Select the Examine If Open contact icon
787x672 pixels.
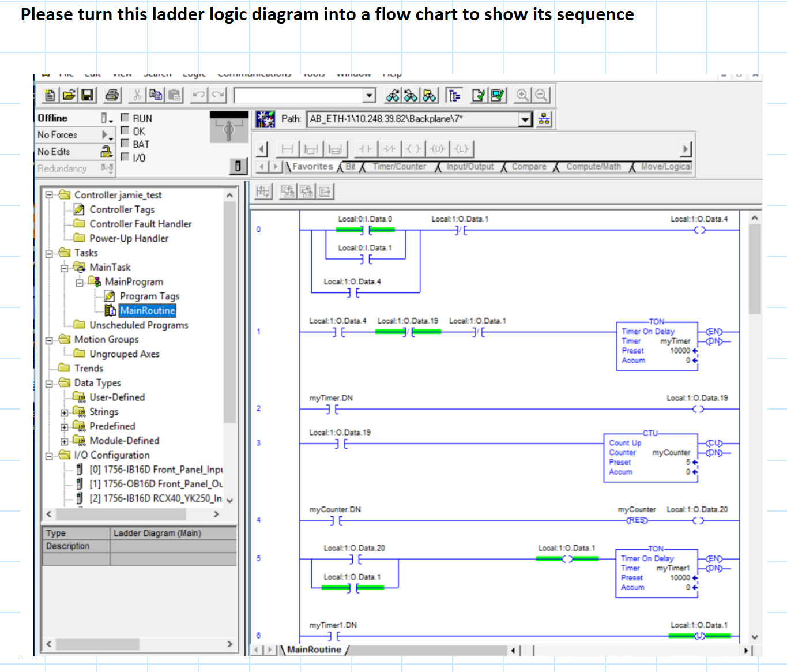coord(389,149)
